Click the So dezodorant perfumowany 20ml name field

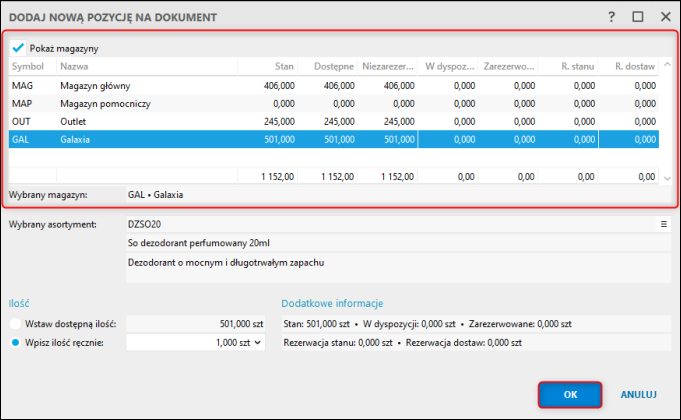(x=398, y=243)
